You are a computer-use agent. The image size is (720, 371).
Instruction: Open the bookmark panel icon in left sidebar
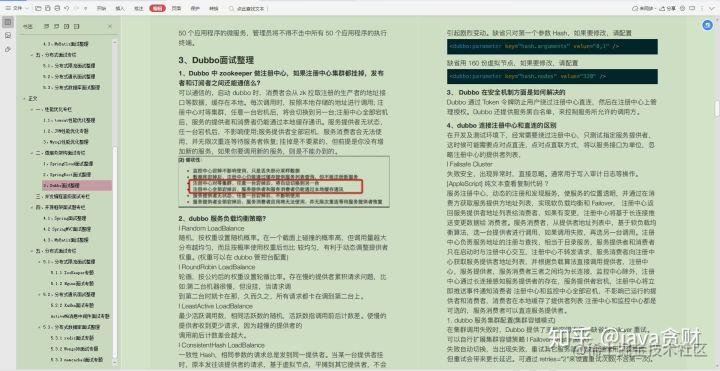tap(8, 22)
